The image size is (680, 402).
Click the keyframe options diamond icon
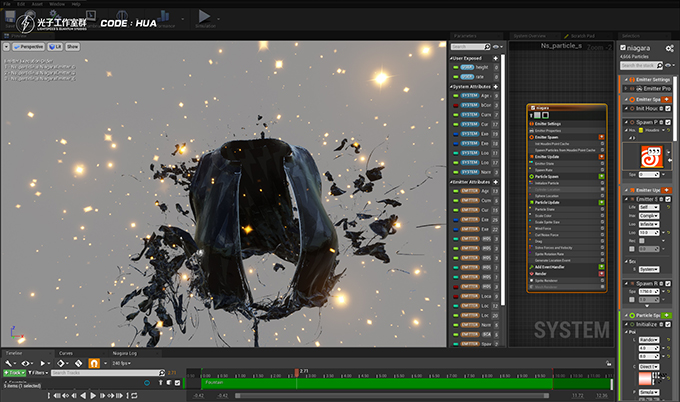tap(61, 363)
